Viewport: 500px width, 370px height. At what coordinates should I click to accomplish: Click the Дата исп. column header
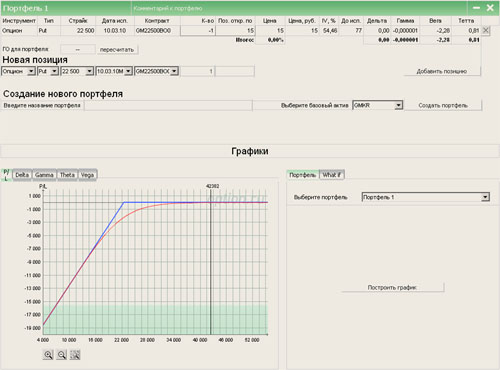(115, 21)
